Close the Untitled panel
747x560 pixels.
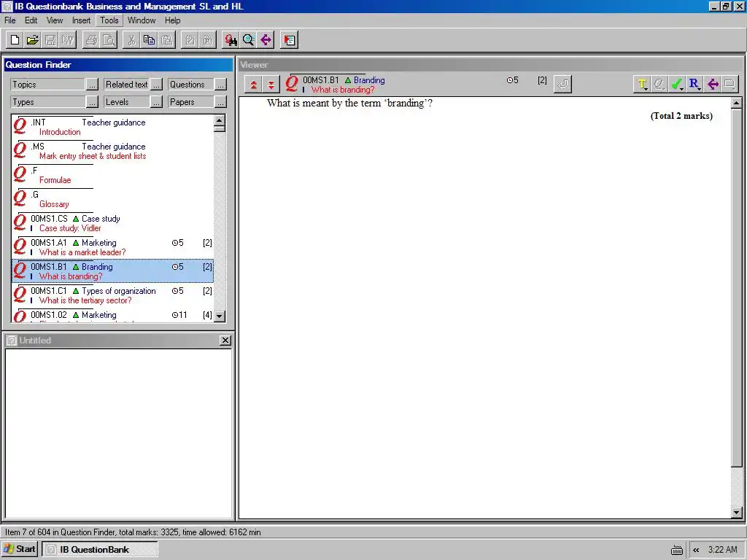click(x=225, y=340)
